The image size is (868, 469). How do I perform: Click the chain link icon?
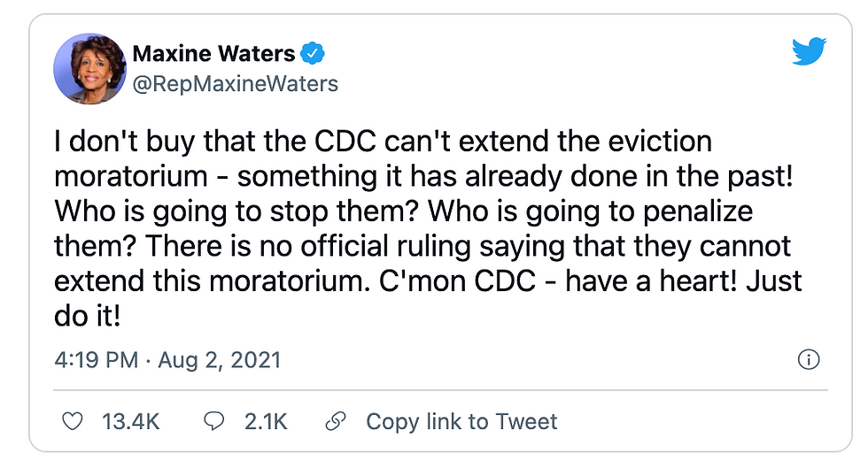tap(336, 421)
